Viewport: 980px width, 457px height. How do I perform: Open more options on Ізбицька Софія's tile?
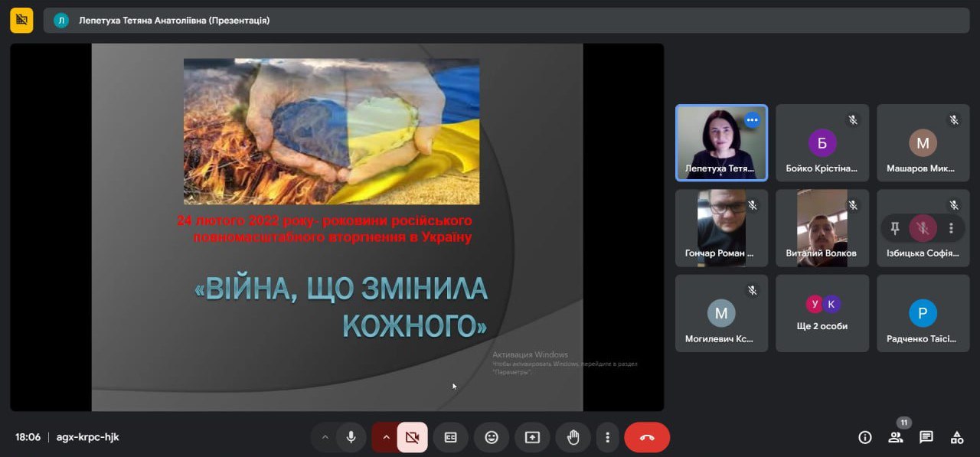click(951, 228)
